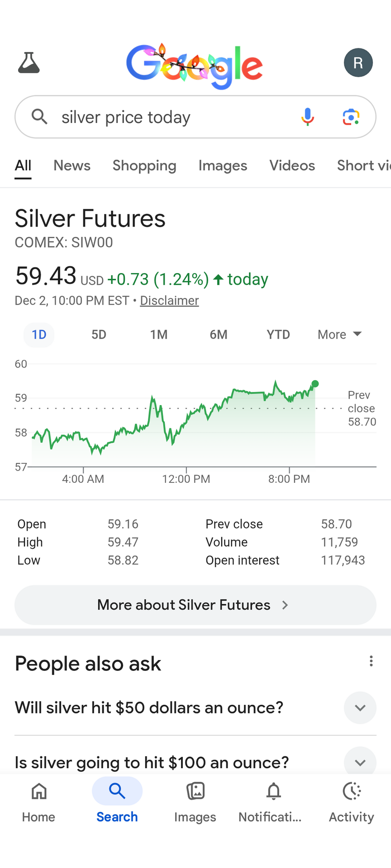Click the search box with "silver price today"
391x868 pixels.
click(172, 117)
